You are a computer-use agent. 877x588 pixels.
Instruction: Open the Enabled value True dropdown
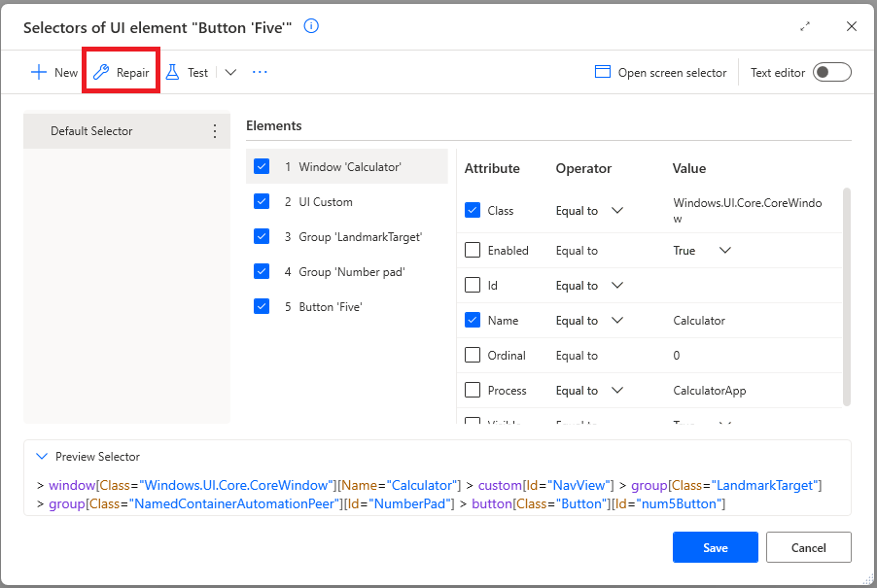point(724,250)
